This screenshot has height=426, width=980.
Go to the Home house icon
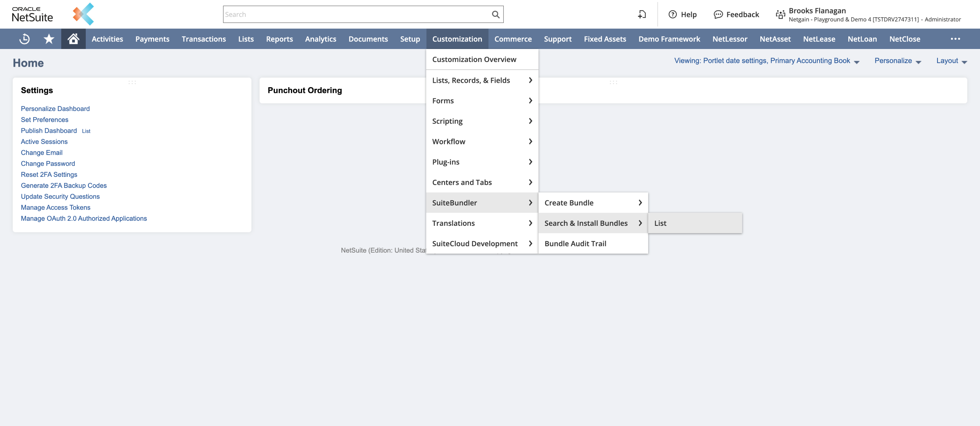[73, 39]
